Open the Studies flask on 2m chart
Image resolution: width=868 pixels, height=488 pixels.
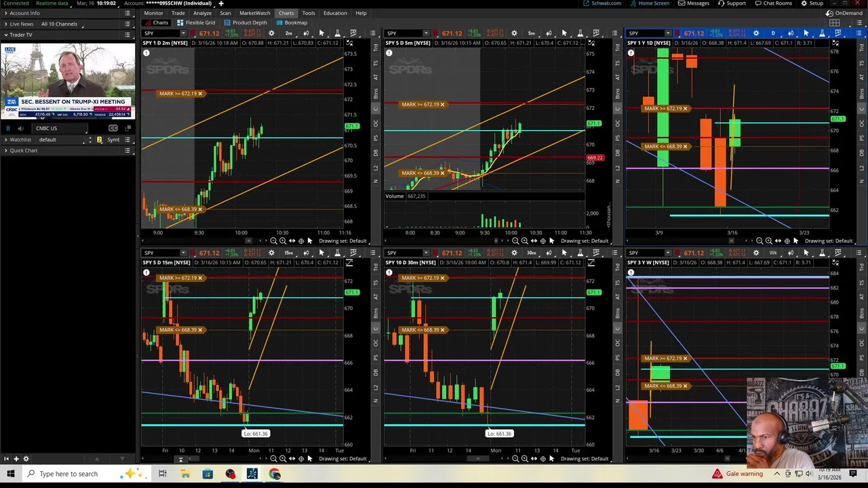point(337,33)
